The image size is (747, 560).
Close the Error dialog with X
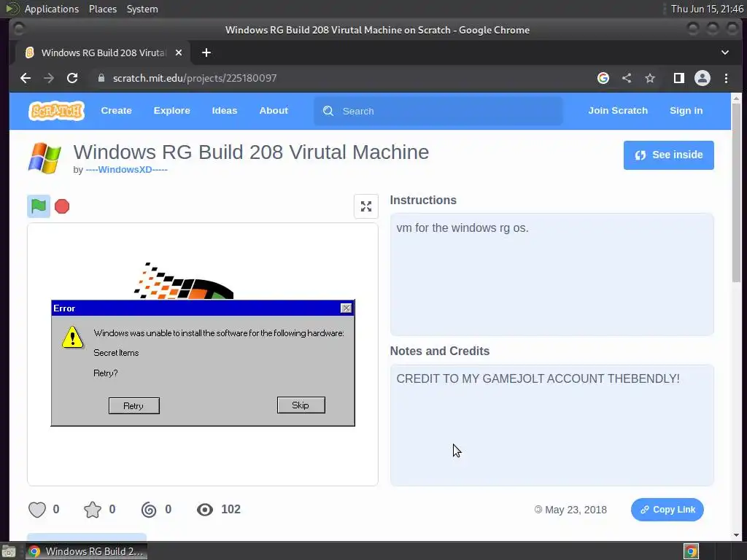tap(347, 308)
